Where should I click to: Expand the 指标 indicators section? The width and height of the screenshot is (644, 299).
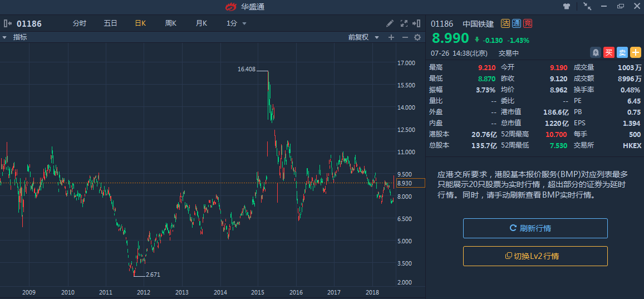[x=4, y=37]
